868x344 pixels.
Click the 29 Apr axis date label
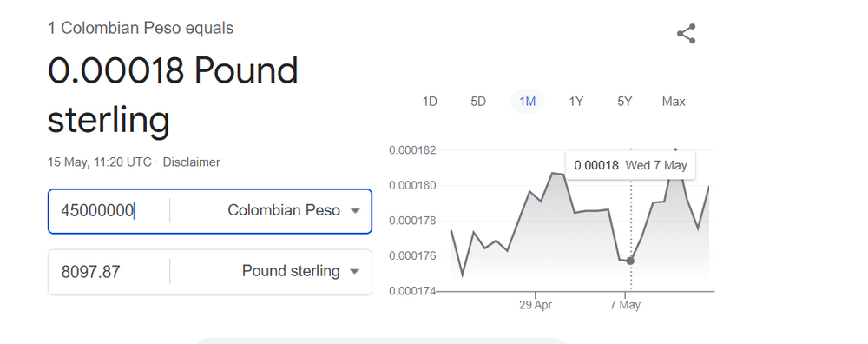(536, 305)
